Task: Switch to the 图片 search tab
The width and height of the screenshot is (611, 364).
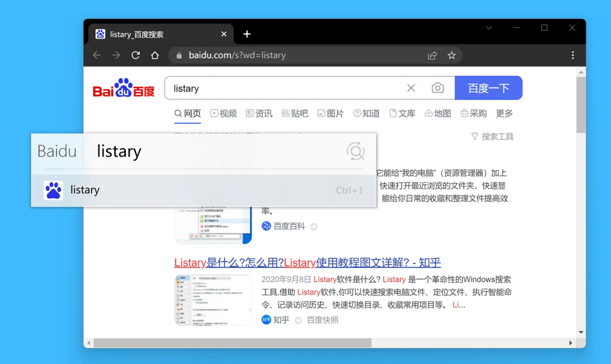Action: pyautogui.click(x=331, y=113)
